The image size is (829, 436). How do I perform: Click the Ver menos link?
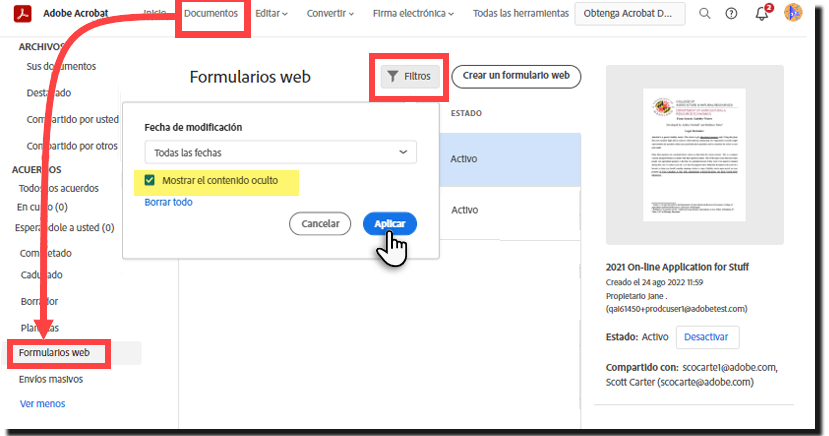42,404
